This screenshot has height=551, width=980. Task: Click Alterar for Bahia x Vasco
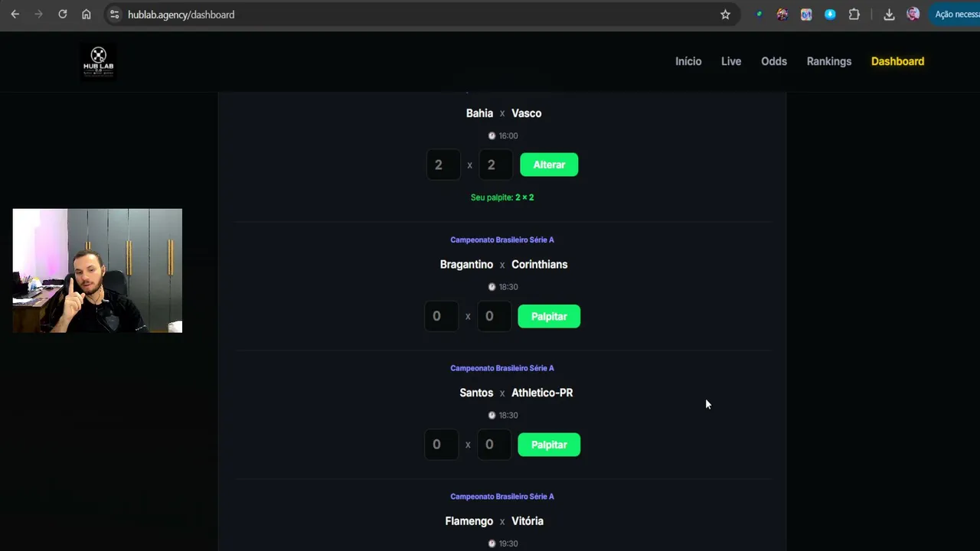[549, 165]
